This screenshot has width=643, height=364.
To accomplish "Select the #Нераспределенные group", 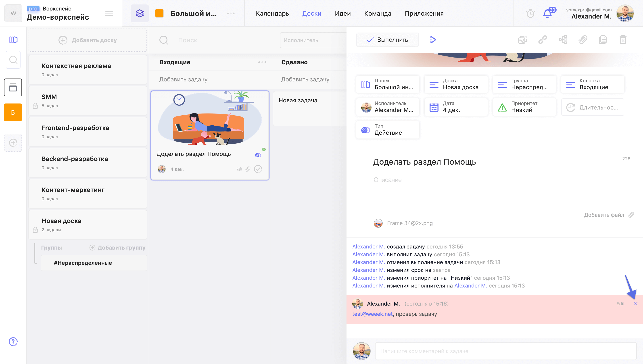I will coord(94,263).
